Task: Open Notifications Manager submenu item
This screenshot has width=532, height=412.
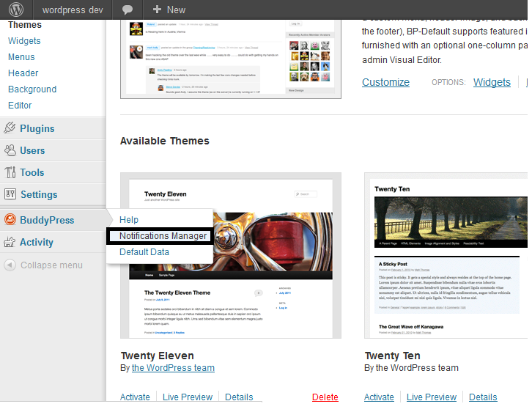Action: pos(163,236)
